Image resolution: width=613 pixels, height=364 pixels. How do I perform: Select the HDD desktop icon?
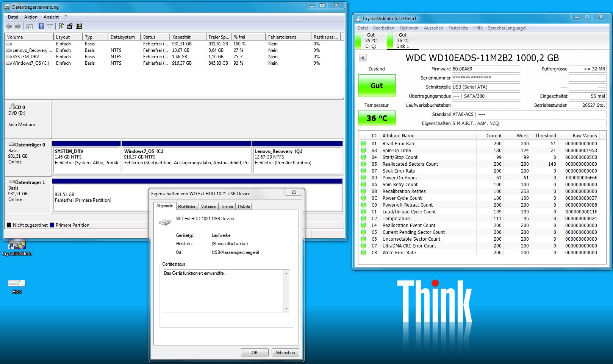point(17,283)
